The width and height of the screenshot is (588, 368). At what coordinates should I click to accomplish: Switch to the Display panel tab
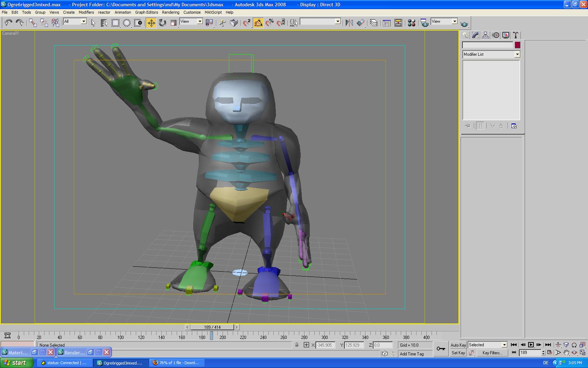[x=505, y=35]
